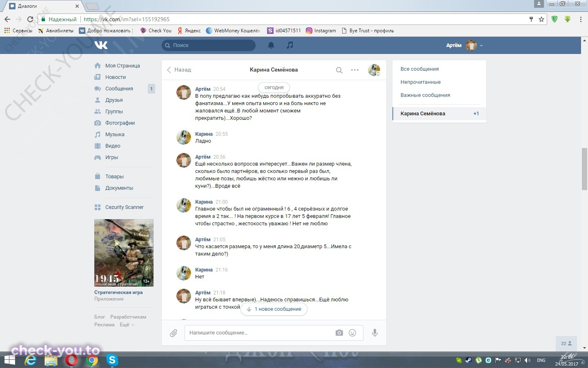Go back in browser history
The image size is (588, 368).
[7, 19]
